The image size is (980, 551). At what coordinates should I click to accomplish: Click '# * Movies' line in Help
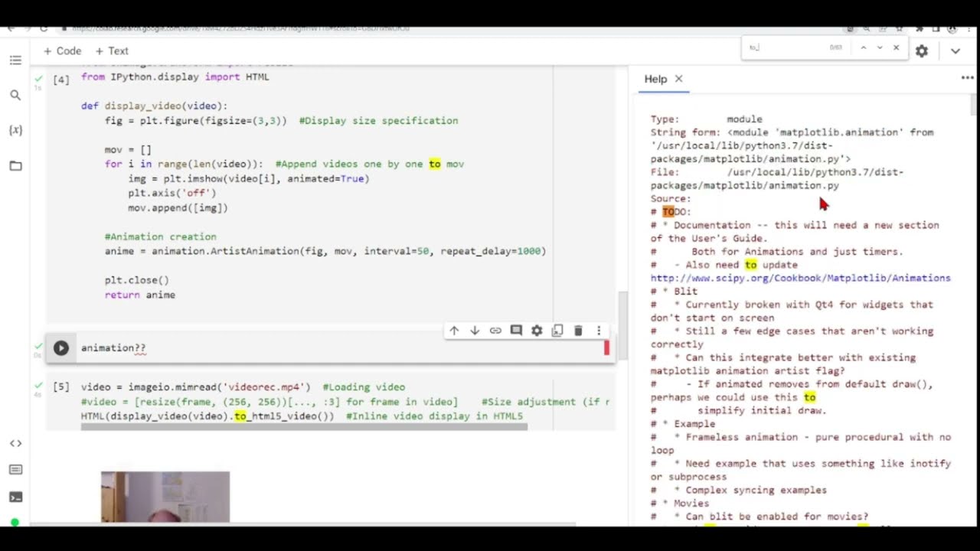tap(680, 503)
